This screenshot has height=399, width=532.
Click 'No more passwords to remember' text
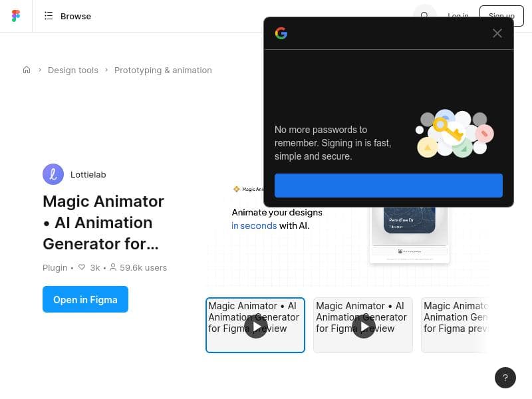[x=332, y=143]
